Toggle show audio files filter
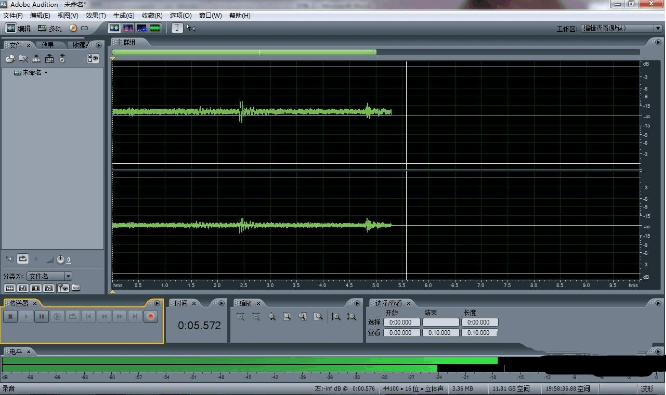This screenshot has width=666, height=395. (9, 288)
